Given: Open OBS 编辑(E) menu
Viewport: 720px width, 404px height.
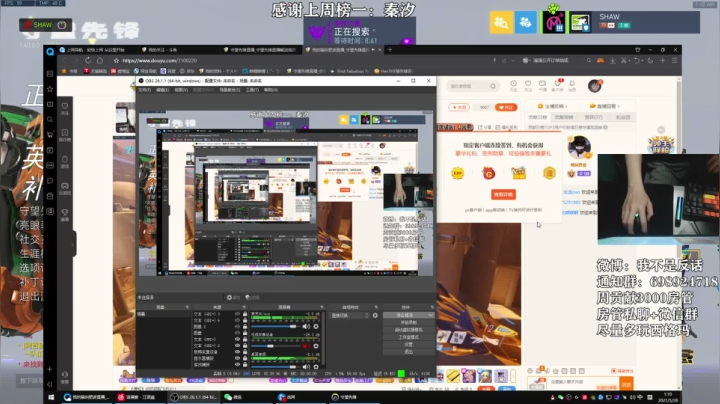Looking at the screenshot, I should pos(163,90).
